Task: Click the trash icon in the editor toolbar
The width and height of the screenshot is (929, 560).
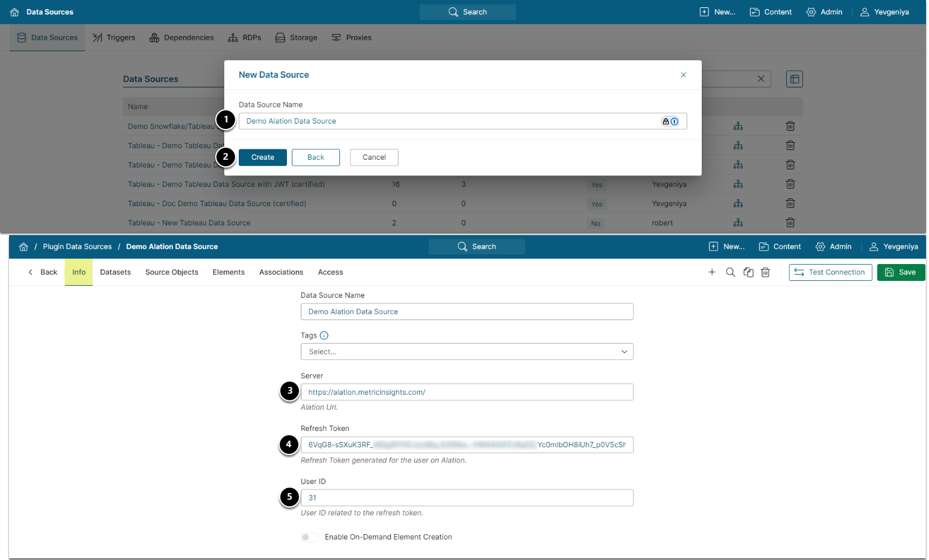Action: [766, 272]
